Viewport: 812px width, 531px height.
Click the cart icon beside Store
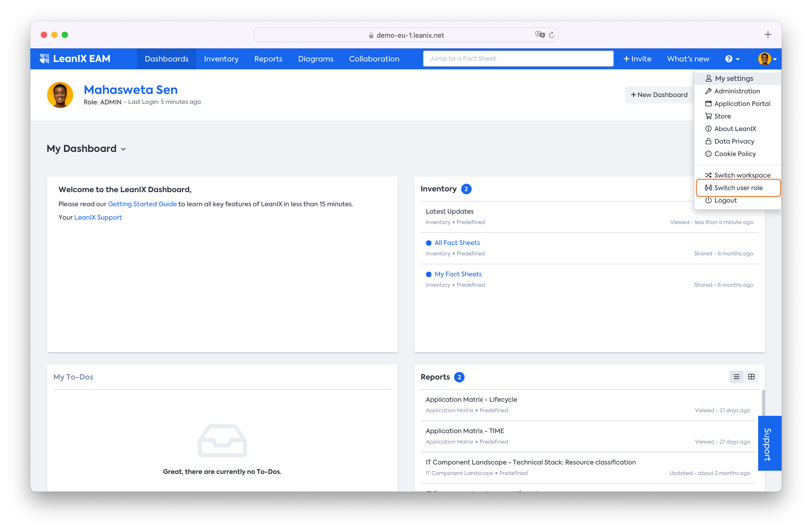tap(708, 116)
